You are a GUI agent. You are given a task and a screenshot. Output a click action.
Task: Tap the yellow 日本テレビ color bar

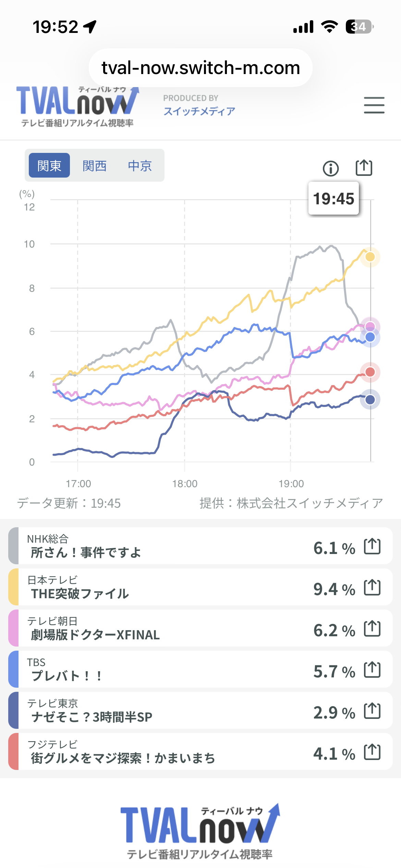click(13, 587)
